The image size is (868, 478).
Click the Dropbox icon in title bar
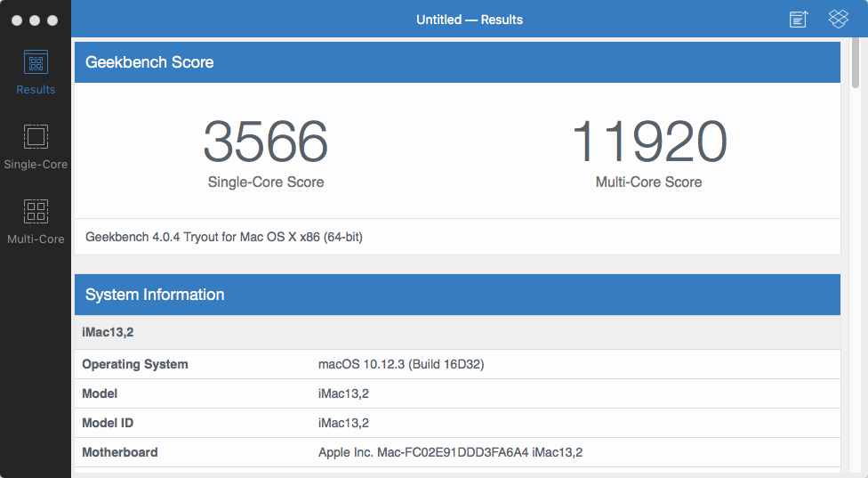point(838,20)
